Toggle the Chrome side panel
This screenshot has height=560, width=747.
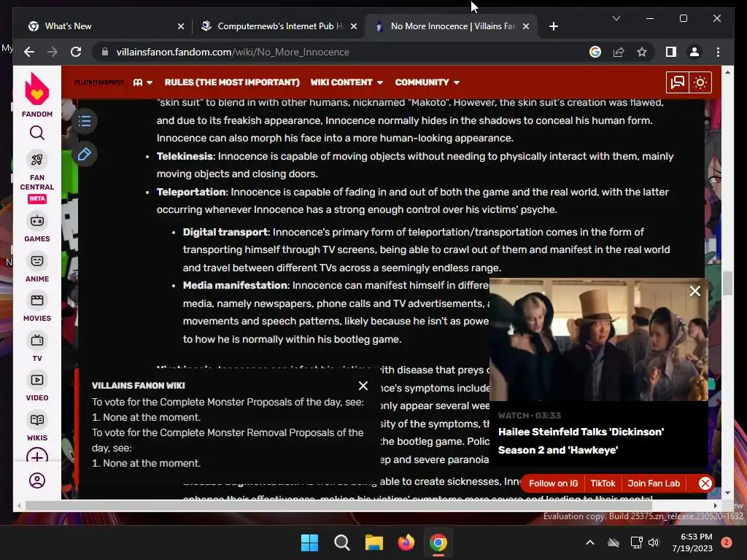pyautogui.click(x=671, y=52)
